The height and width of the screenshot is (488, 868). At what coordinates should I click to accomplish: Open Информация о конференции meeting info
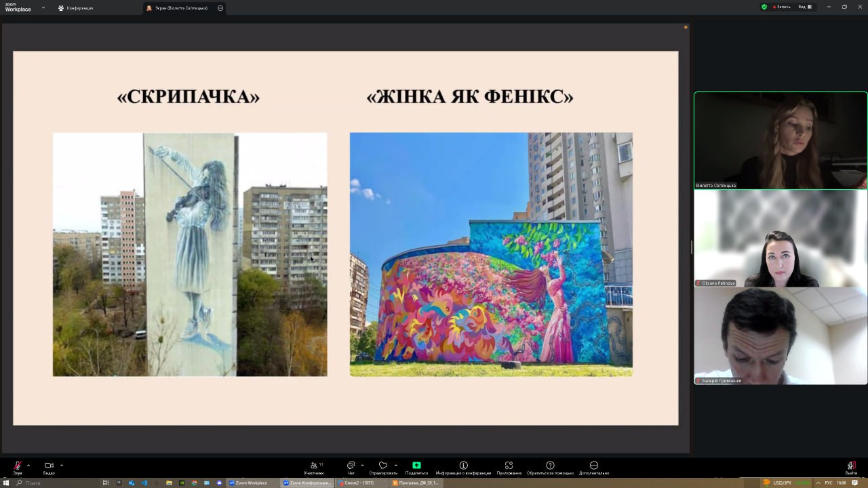463,467
